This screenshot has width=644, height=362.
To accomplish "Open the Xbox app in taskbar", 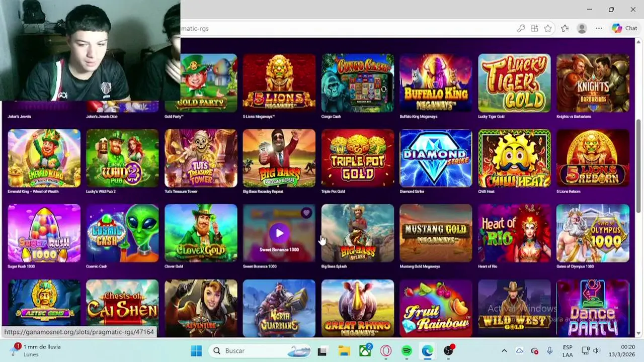I will coord(365,351).
